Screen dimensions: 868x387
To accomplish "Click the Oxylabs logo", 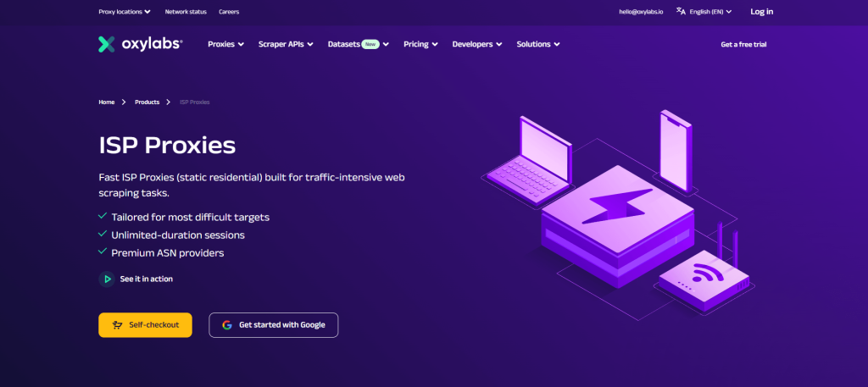I will (x=140, y=44).
